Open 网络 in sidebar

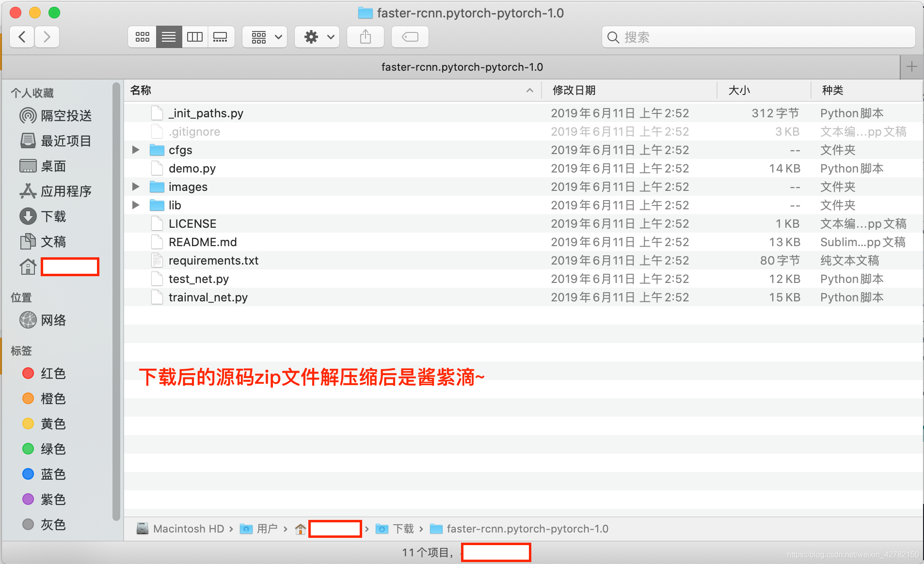tap(44, 320)
